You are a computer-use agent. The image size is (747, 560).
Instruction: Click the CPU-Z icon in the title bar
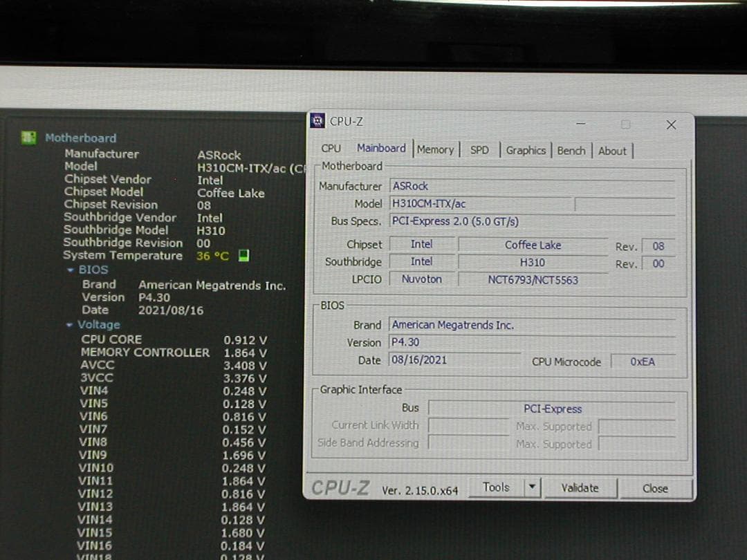(x=318, y=121)
